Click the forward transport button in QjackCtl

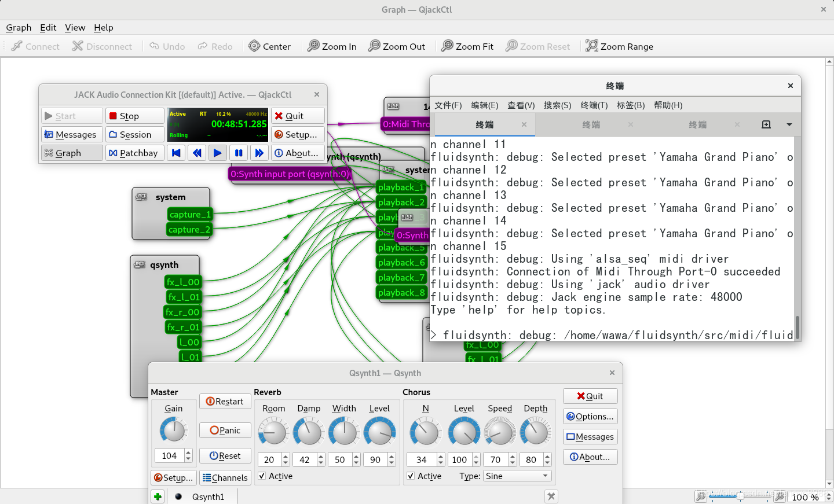click(259, 153)
